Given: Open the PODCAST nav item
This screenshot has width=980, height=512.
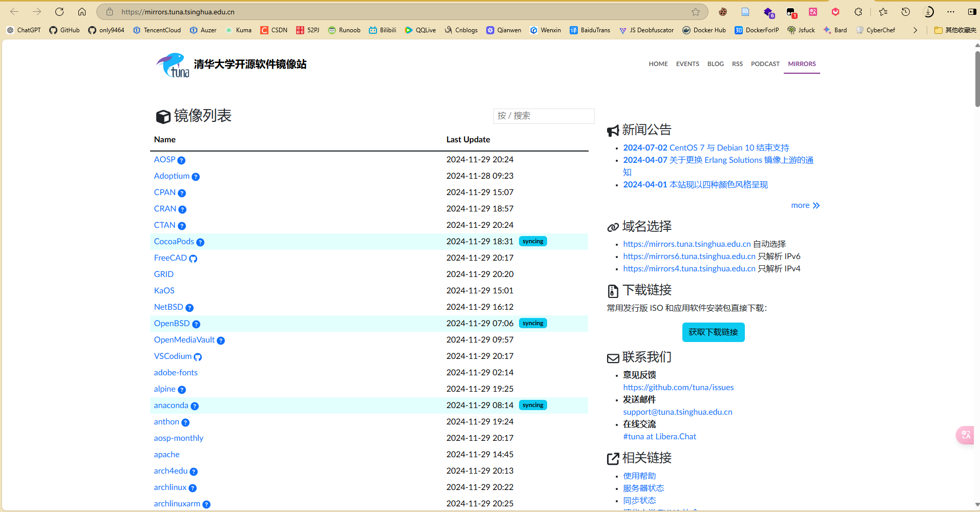Looking at the screenshot, I should tap(765, 64).
